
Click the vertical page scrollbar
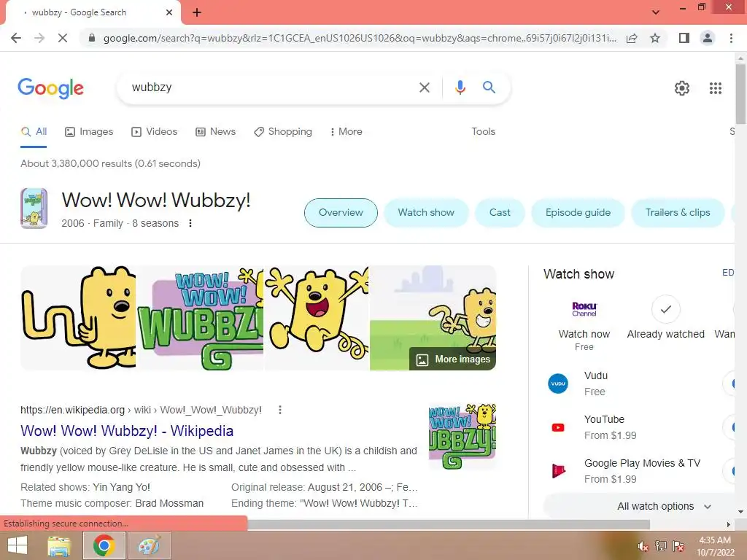click(x=740, y=94)
